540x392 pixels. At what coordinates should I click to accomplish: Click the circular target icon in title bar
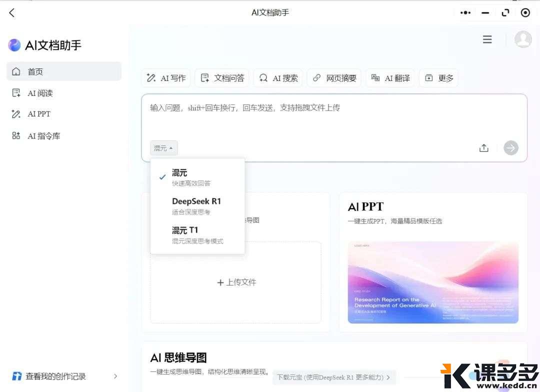click(525, 12)
